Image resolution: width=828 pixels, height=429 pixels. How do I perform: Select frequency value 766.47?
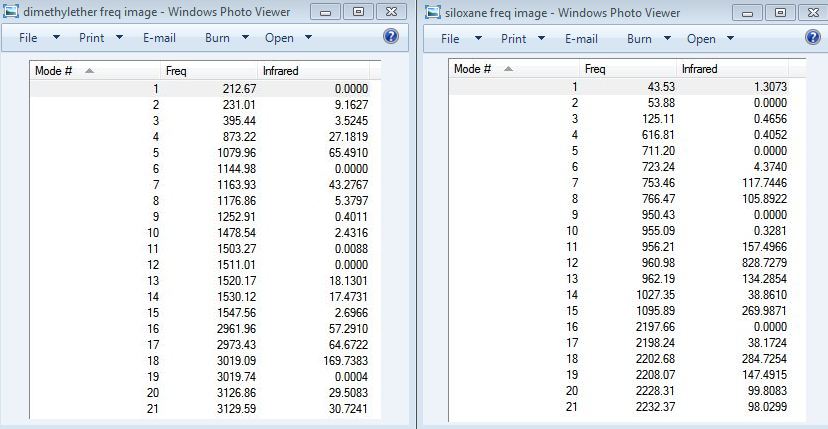click(658, 199)
